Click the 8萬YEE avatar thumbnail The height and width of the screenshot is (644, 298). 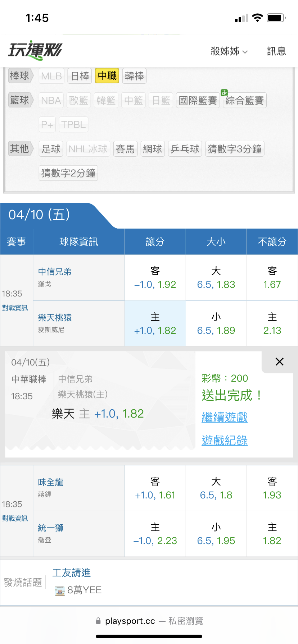(x=59, y=590)
